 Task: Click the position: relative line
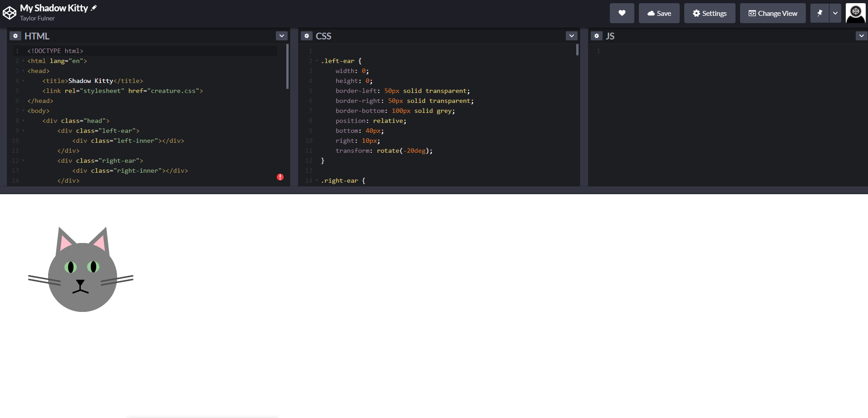coord(371,121)
